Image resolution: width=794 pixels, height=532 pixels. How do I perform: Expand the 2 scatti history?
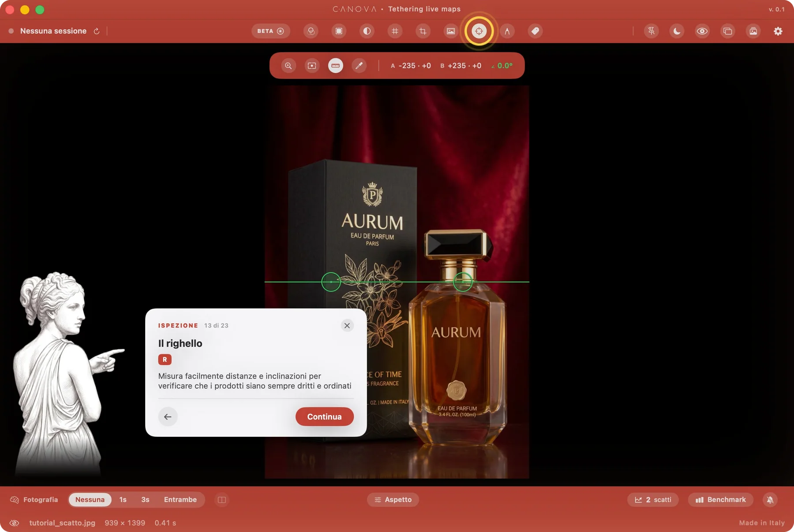tap(653, 499)
